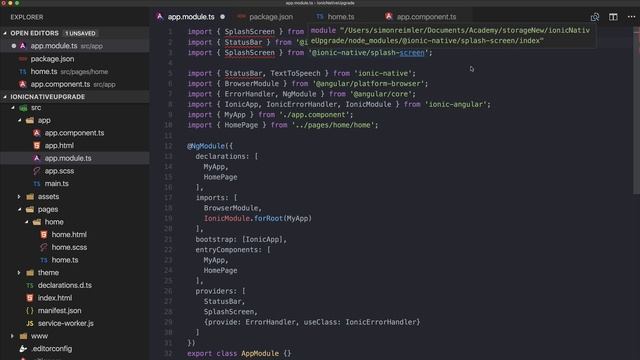Click the braces icon beside manifest.json
The image size is (640, 360).
point(30,311)
